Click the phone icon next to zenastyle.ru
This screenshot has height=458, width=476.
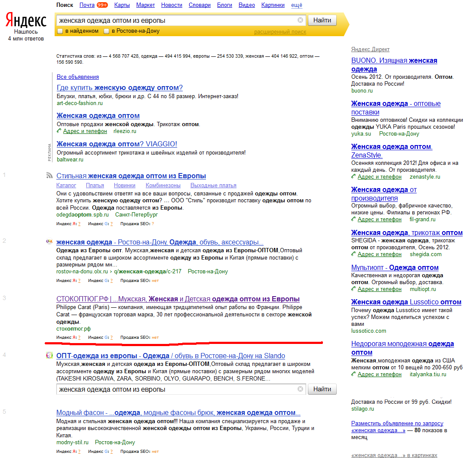coord(353,176)
